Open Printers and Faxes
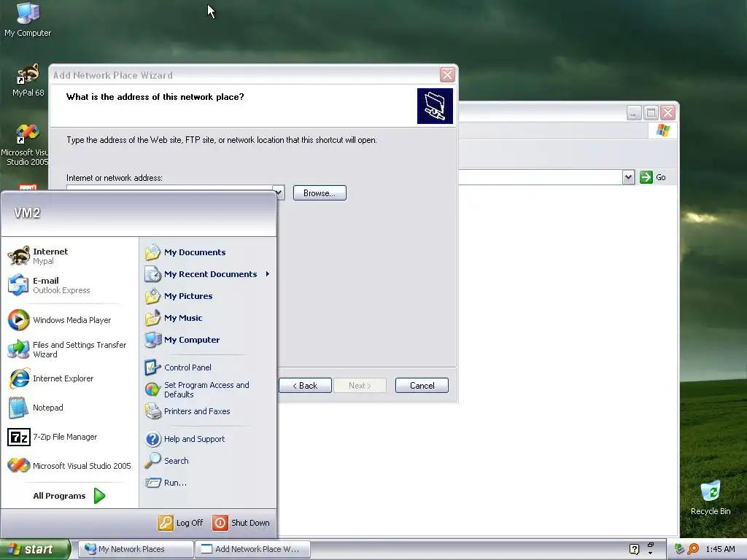The height and width of the screenshot is (560, 747). coord(208,411)
